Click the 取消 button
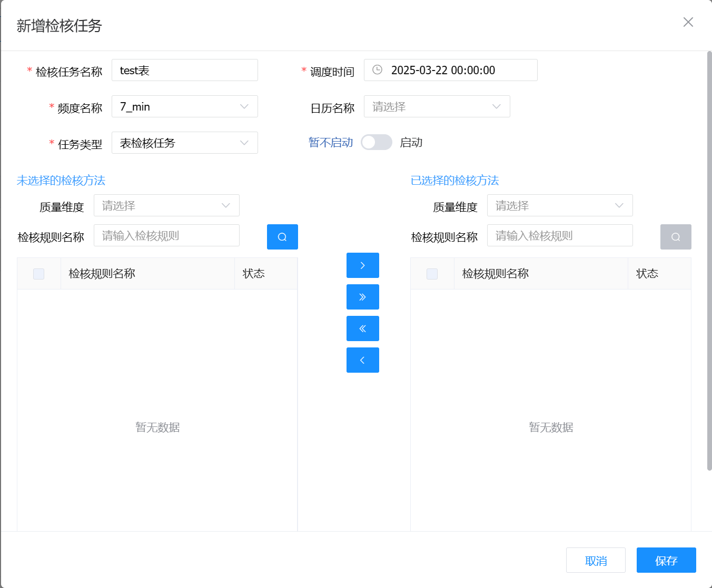Image resolution: width=712 pixels, height=588 pixels. (596, 560)
